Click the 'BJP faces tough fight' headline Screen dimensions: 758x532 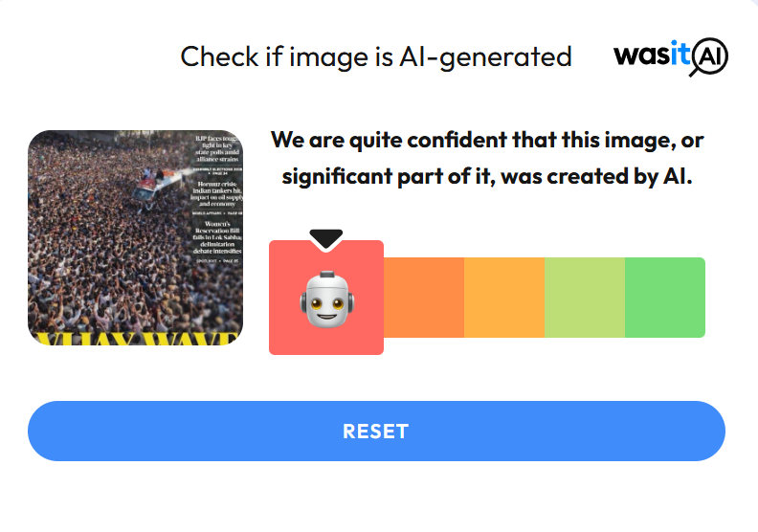pyautogui.click(x=217, y=148)
